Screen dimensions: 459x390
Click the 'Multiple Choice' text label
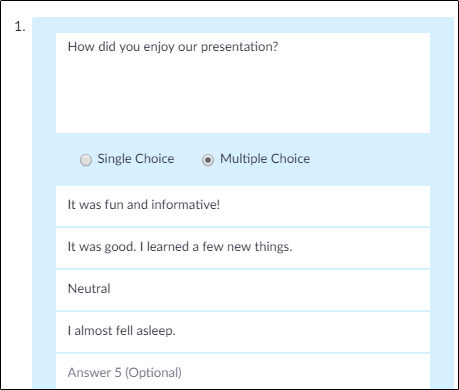[x=265, y=159]
